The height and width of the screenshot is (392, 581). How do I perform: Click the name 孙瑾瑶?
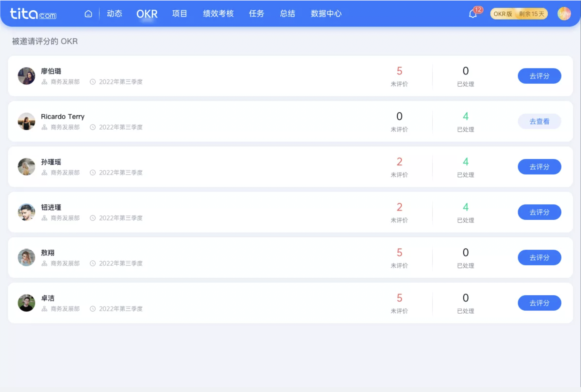click(51, 162)
